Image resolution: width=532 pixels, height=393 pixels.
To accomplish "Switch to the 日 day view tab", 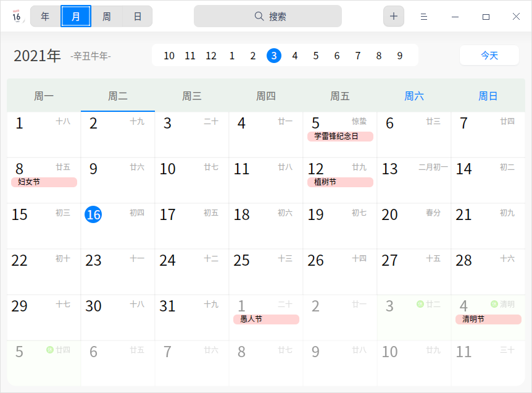I will 137,16.
